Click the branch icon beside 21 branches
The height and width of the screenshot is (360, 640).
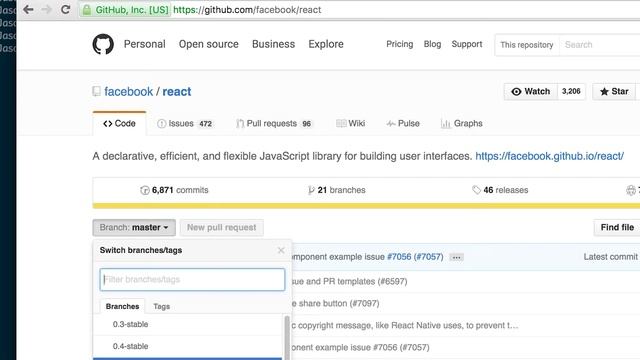point(311,190)
